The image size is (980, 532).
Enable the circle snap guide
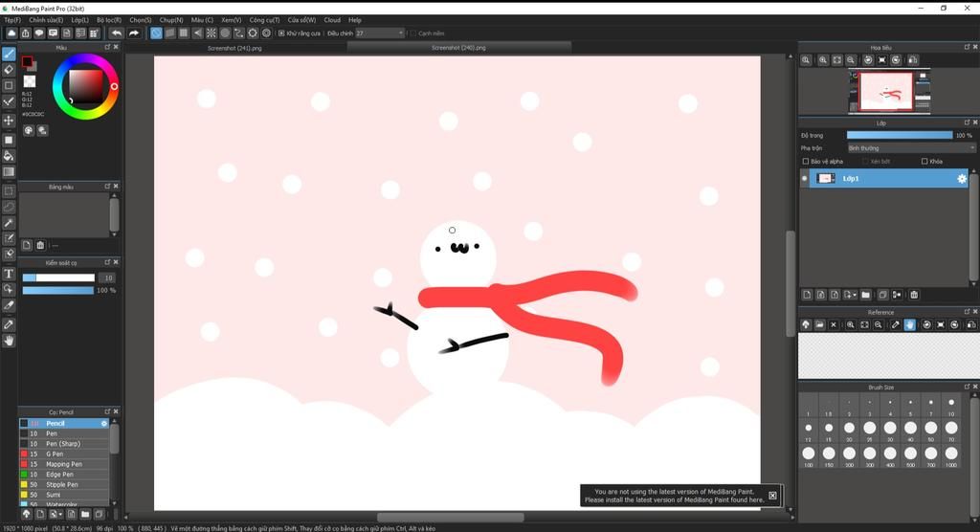[x=225, y=33]
